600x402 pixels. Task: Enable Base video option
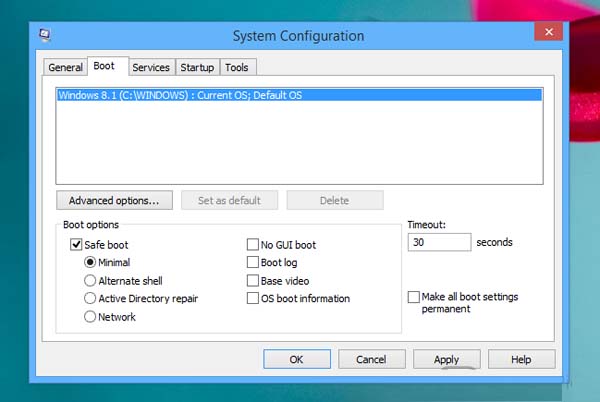(x=253, y=280)
